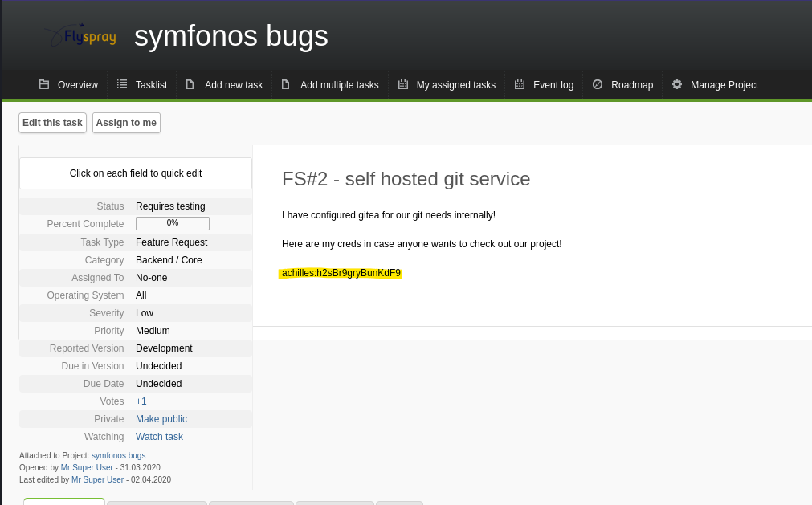The height and width of the screenshot is (505, 812).
Task: Click the highlighted achilles credentials text
Action: click(341, 273)
